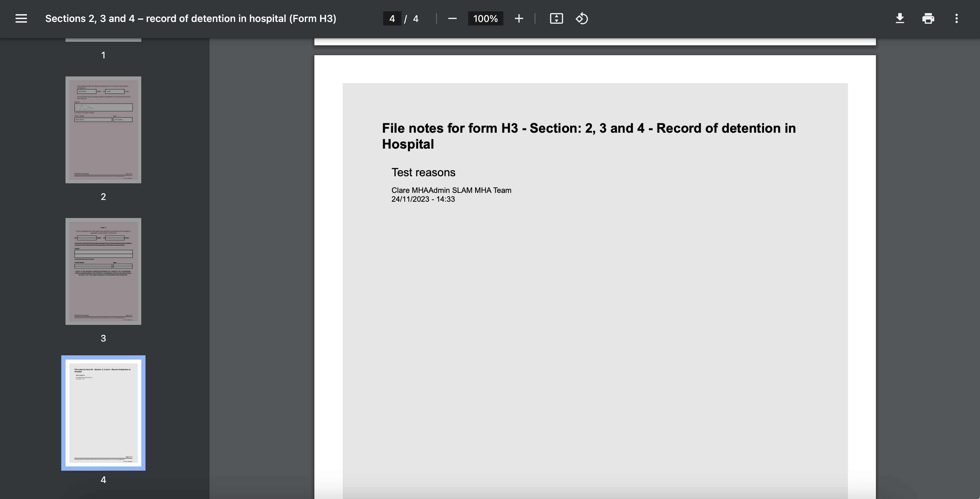The image size is (980, 499).
Task: Click the document title in toolbar
Action: click(190, 19)
